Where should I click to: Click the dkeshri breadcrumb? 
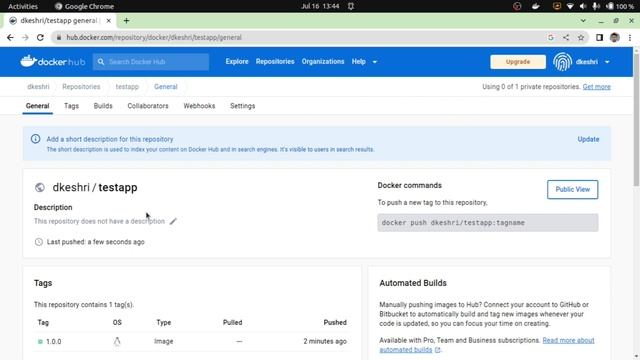[38, 87]
